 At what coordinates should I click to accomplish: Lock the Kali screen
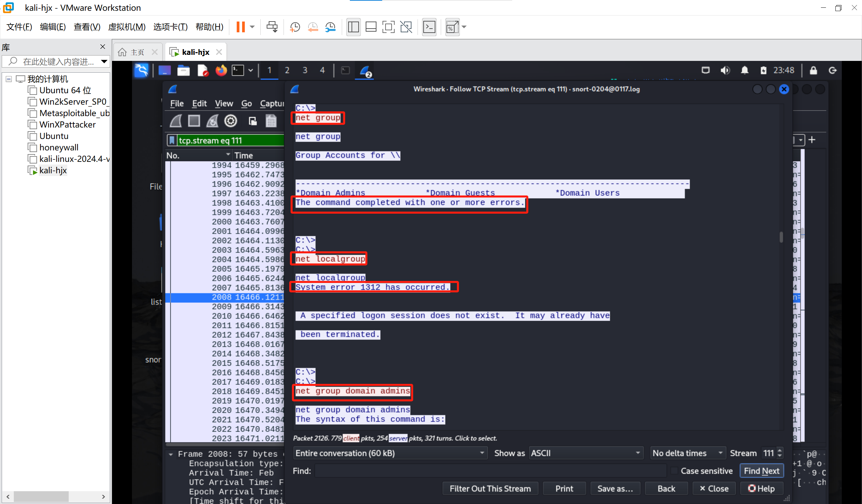(813, 70)
